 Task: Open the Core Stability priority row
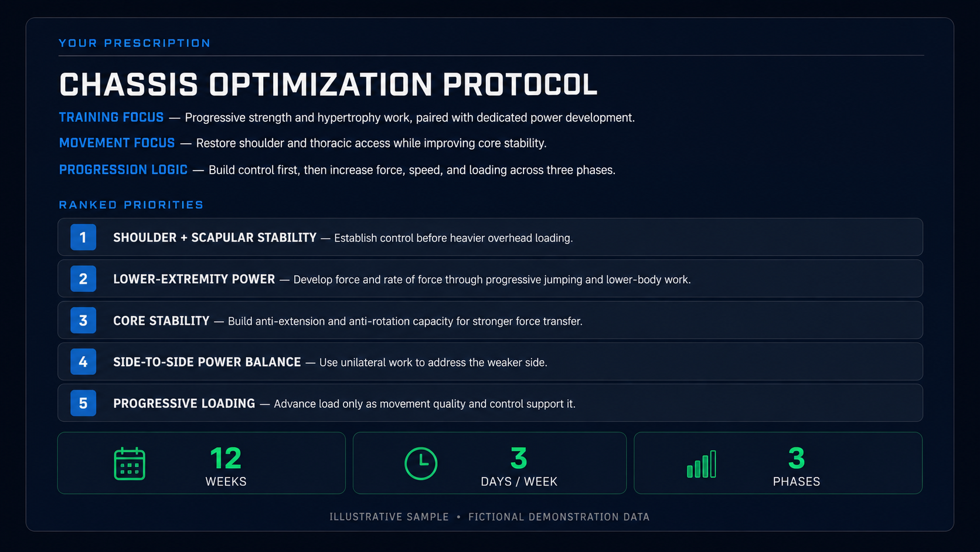(490, 320)
